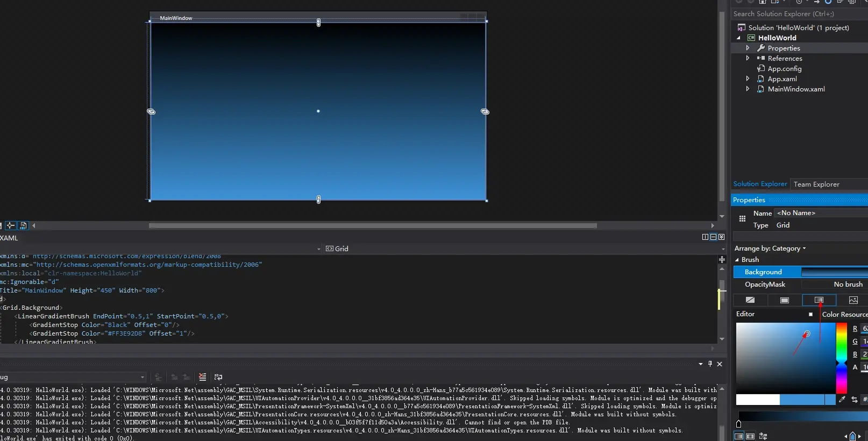This screenshot has height=441, width=868.
Task: Select MainWindow.xaml file in Solution Explorer
Action: click(796, 89)
